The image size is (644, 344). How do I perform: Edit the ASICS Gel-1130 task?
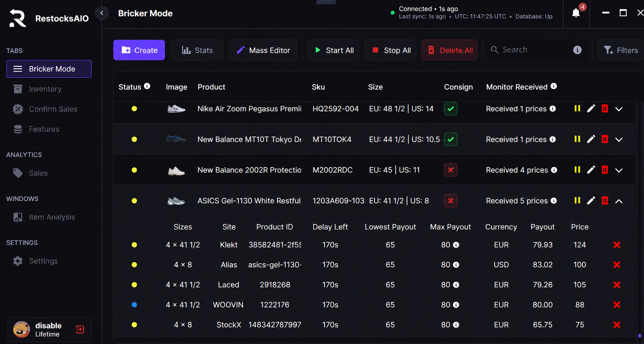(591, 201)
